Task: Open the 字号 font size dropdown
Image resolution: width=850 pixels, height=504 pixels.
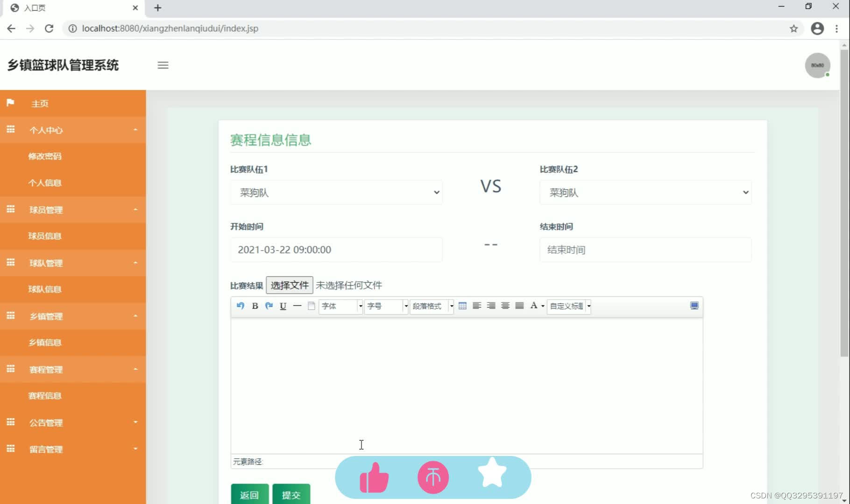Action: click(x=386, y=306)
